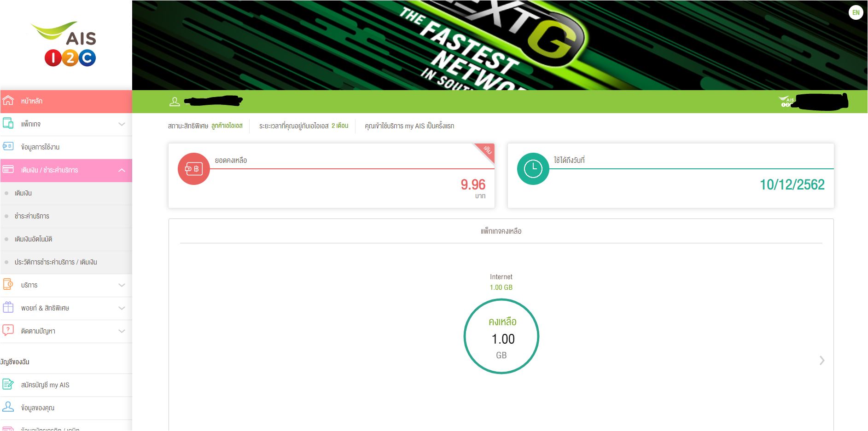868x431 pixels.
Task: Click the AIS 12C logo
Action: [64, 44]
